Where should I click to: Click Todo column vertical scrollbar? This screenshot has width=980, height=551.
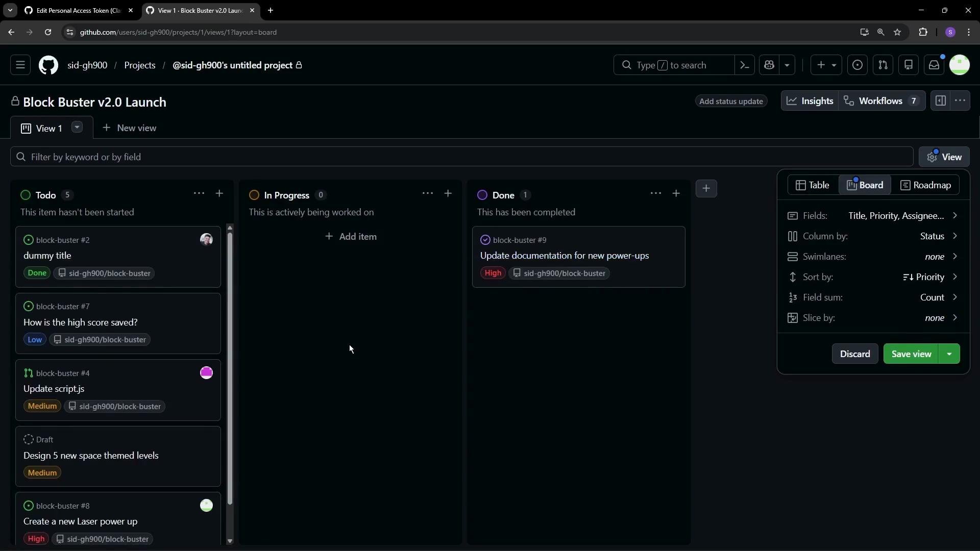[x=230, y=368]
